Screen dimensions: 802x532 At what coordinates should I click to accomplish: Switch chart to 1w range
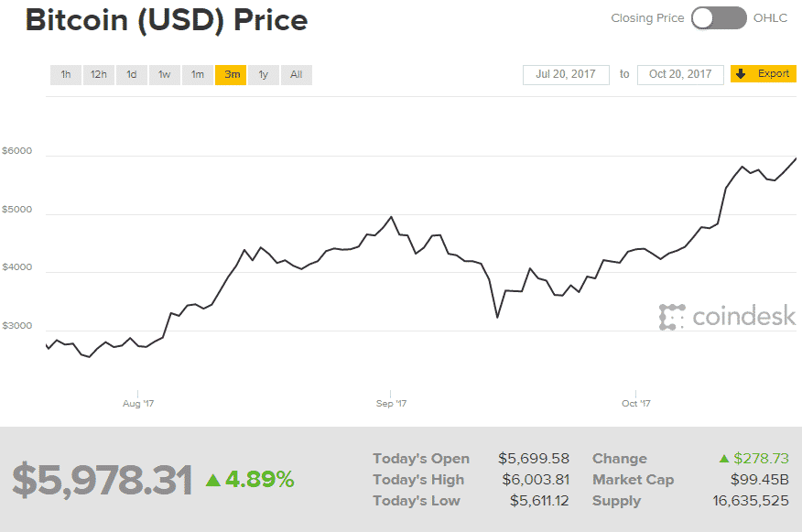coord(165,75)
